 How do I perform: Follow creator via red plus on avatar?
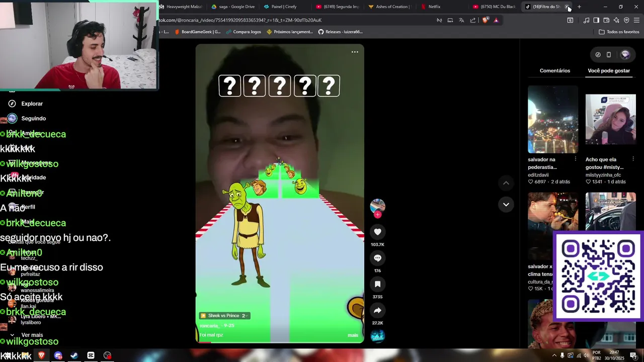[378, 215]
